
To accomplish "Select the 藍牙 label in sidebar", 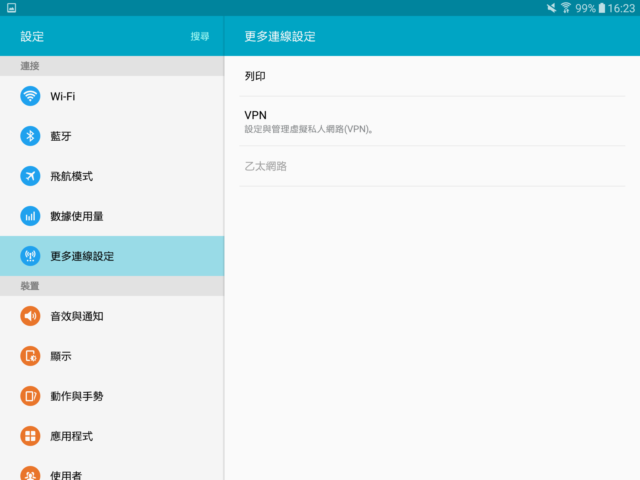I will 61,136.
